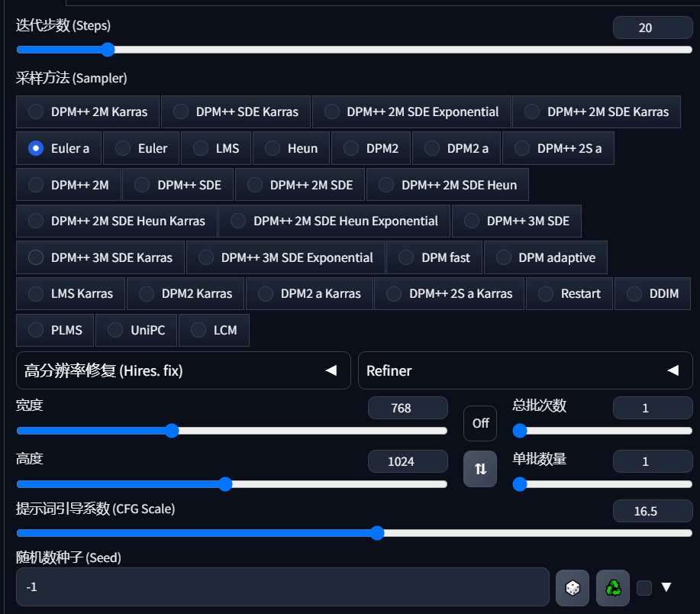The width and height of the screenshot is (700, 614).
Task: Expand extra seed options triangle
Action: click(666, 587)
